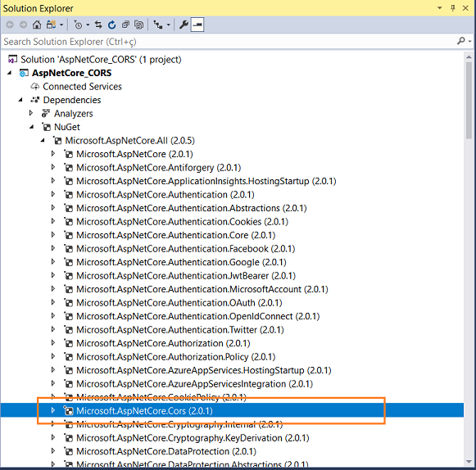
Task: Click Authentication.Cookies package icon
Action: tap(69, 222)
